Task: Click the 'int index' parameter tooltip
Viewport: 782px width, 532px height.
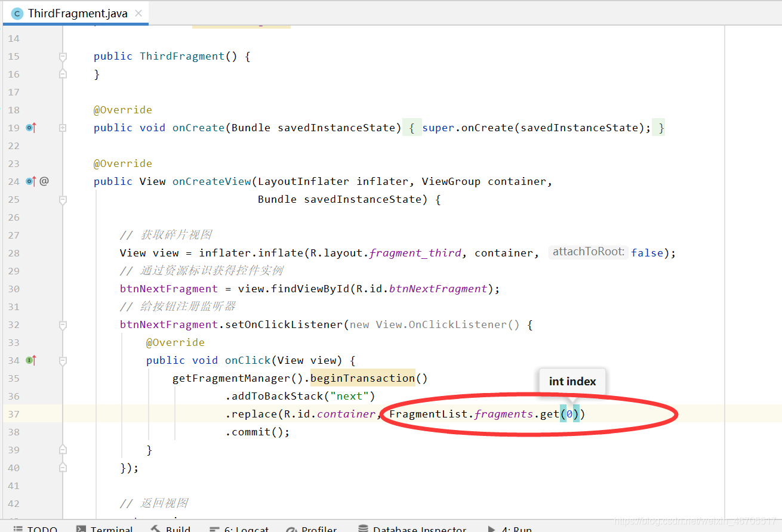Action: click(x=572, y=382)
